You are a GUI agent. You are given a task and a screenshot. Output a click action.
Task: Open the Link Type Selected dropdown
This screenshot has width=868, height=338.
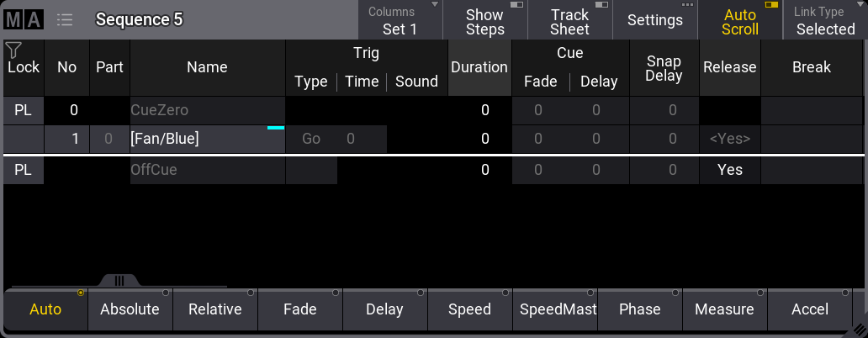point(825,21)
